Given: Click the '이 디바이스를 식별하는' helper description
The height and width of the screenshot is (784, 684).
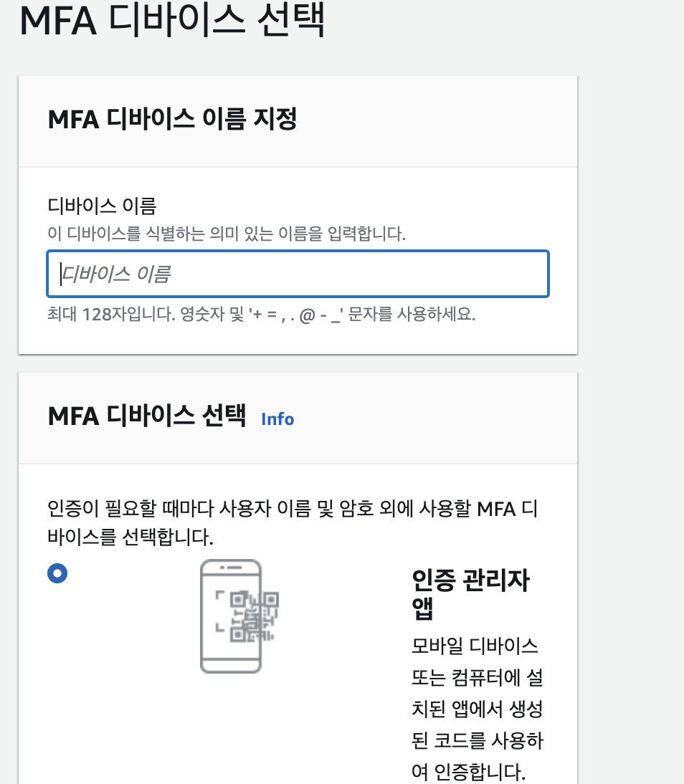Looking at the screenshot, I should (x=226, y=234).
